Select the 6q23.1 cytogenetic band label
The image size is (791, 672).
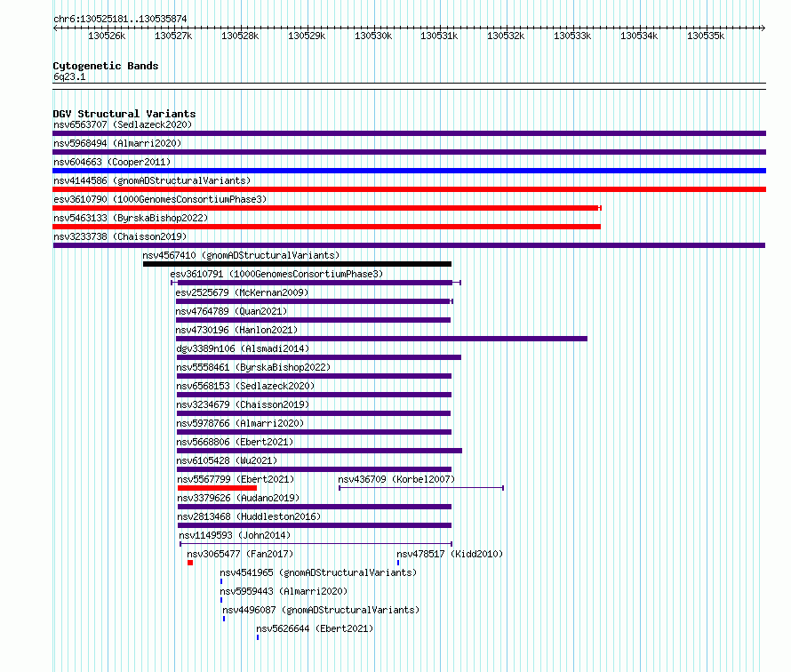pos(69,76)
